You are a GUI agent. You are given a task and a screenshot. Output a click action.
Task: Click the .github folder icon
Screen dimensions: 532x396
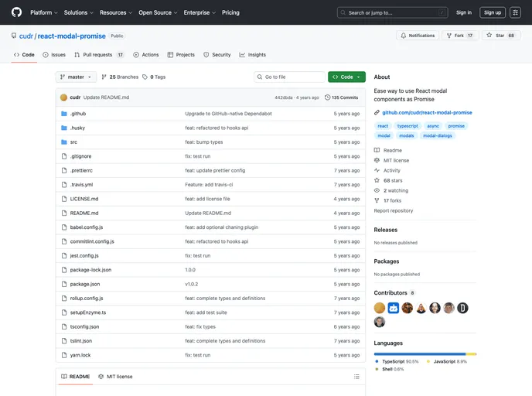pyautogui.click(x=63, y=114)
